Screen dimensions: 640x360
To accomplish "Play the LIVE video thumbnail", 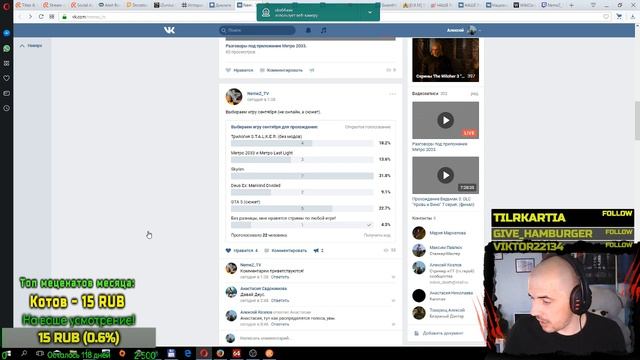I will (x=445, y=120).
